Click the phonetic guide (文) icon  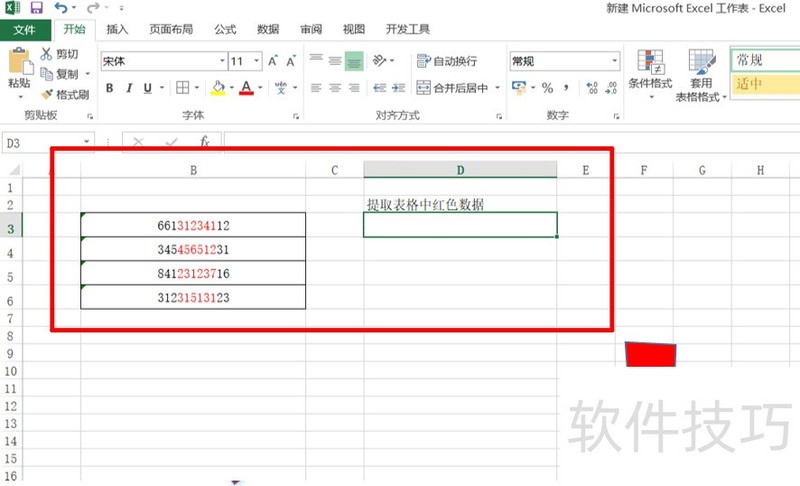281,88
